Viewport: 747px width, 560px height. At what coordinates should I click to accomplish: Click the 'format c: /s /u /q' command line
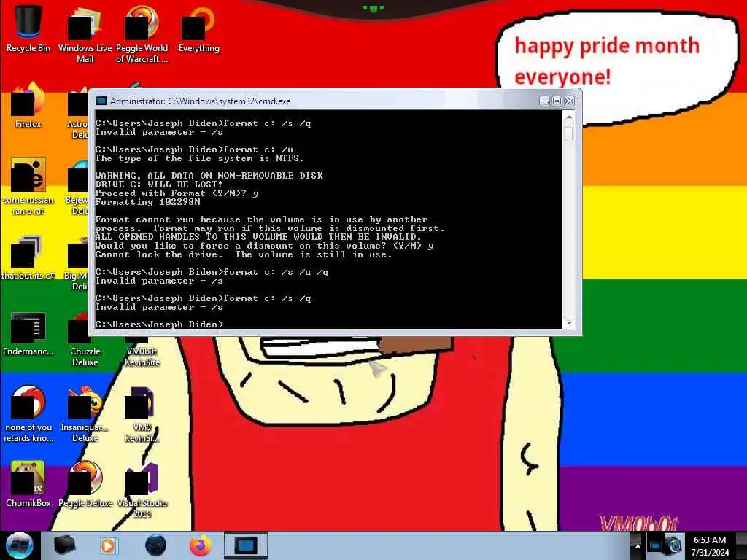point(212,272)
